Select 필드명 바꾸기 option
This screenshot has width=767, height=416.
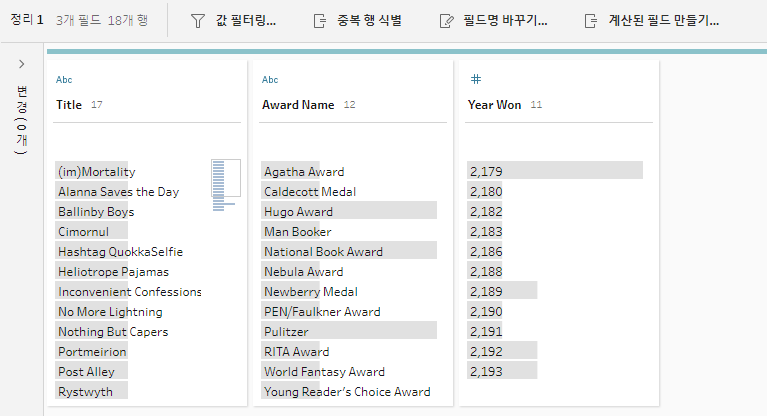[x=505, y=21]
